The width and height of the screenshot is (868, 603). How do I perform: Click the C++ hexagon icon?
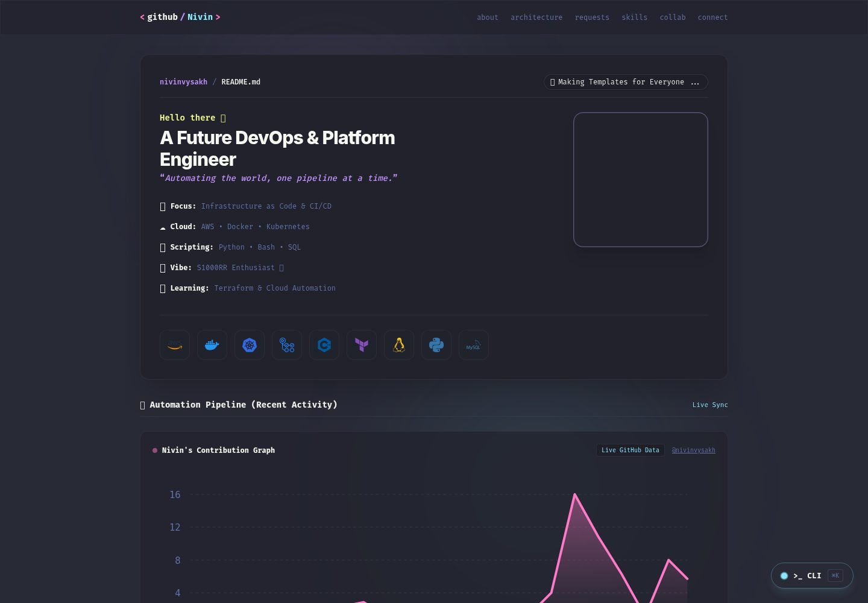pyautogui.click(x=324, y=345)
